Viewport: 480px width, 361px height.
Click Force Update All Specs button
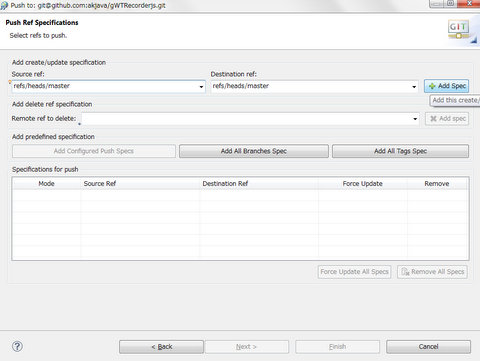354,272
